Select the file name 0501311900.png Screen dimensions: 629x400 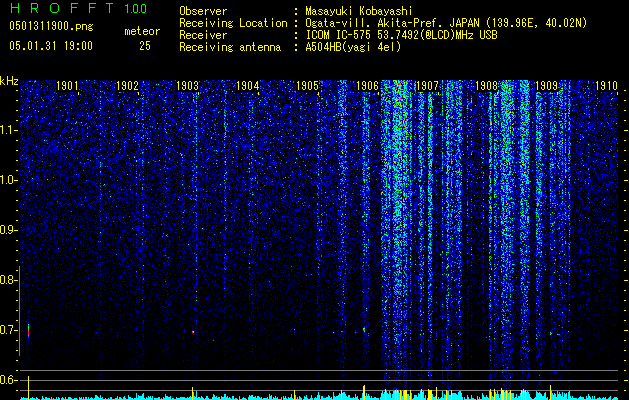pyautogui.click(x=51, y=26)
